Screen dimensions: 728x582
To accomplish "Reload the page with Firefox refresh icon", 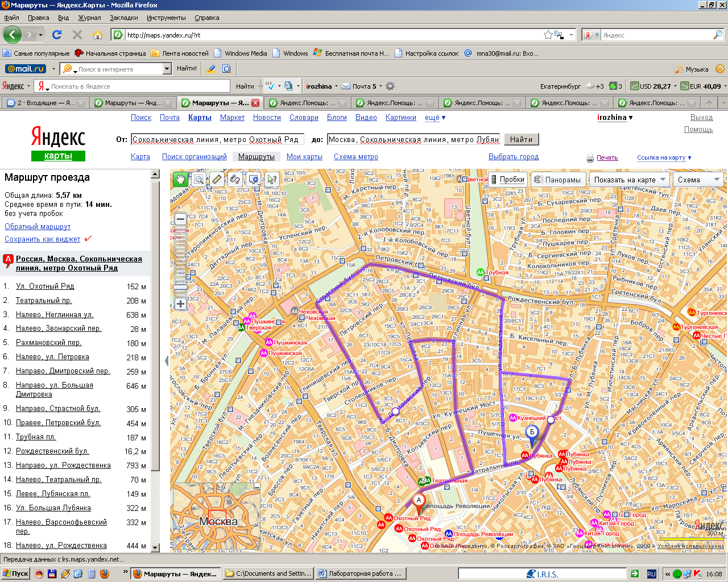I will coord(57,35).
